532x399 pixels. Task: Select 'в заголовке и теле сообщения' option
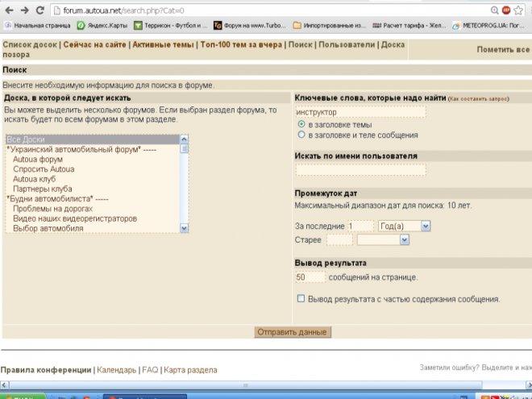point(301,135)
